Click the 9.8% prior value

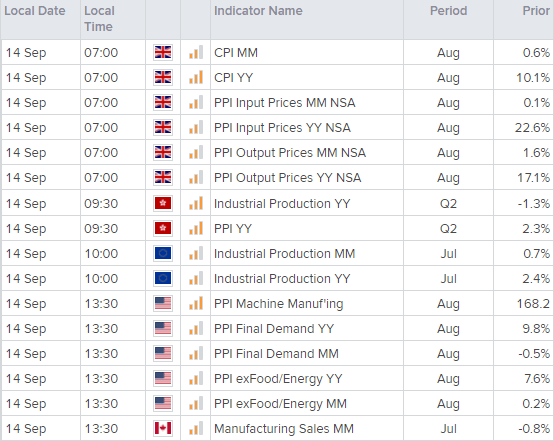[x=536, y=329]
